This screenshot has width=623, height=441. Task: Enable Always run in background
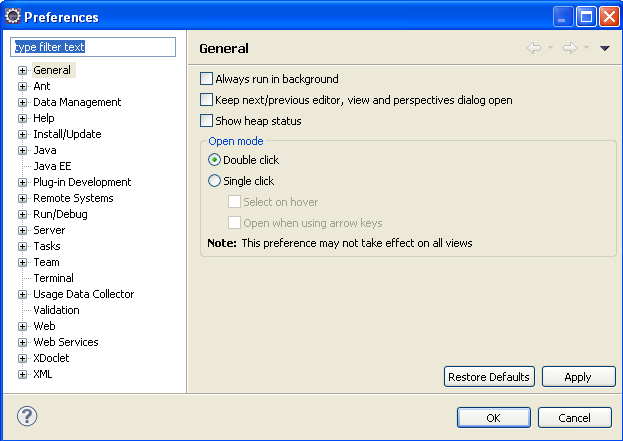point(207,79)
